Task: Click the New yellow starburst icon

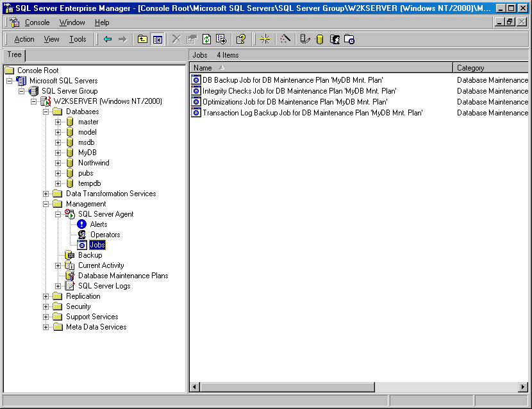Action: (x=265, y=39)
